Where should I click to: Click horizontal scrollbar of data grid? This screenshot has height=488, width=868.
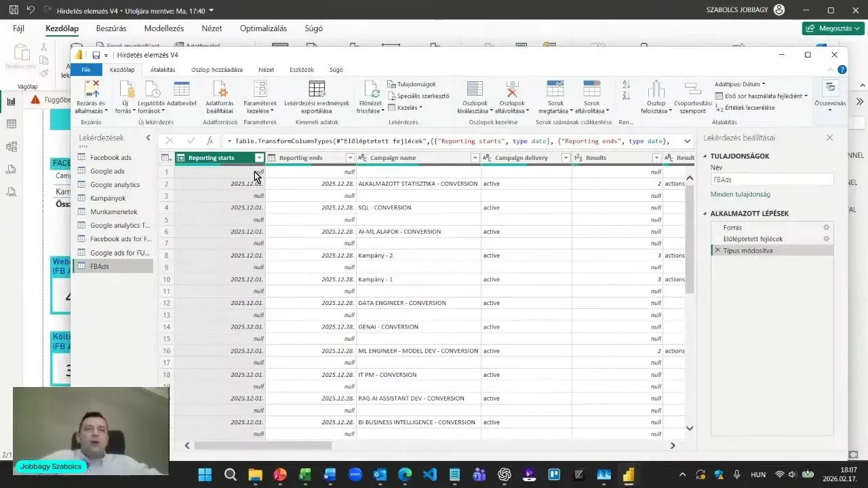(263, 445)
